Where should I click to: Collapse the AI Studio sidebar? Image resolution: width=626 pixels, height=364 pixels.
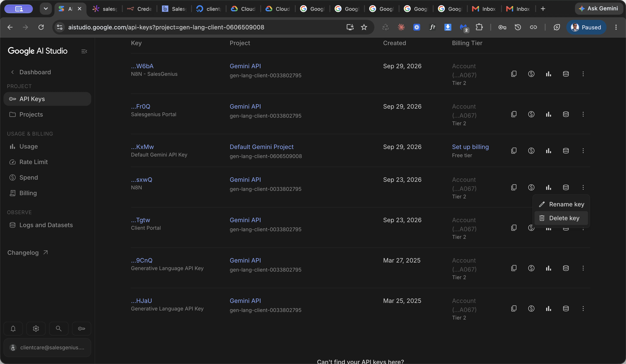point(84,51)
